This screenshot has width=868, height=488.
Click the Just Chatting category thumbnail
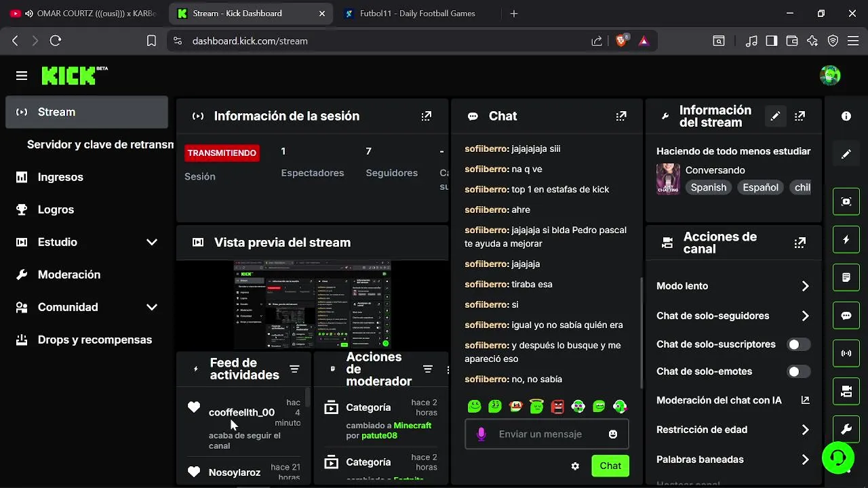[668, 179]
